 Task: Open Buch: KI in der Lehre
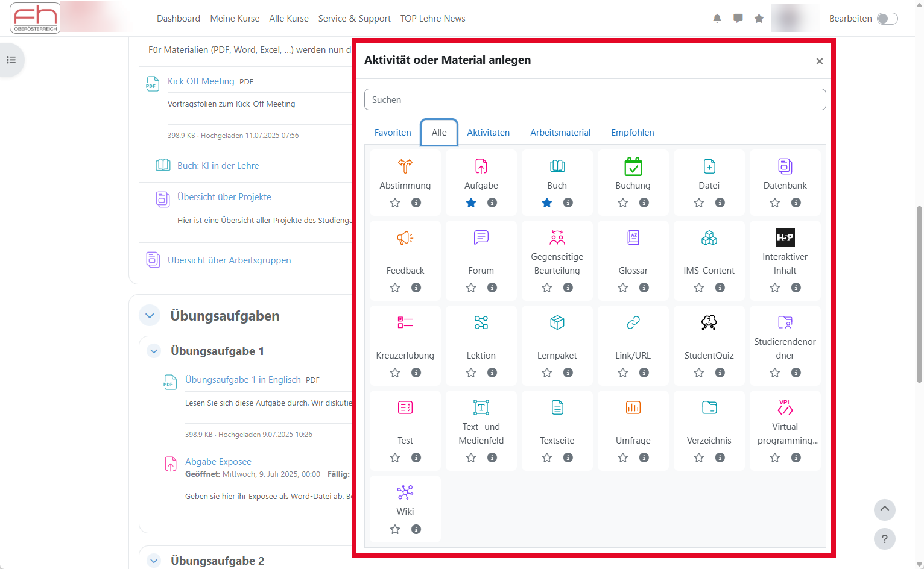tap(218, 166)
